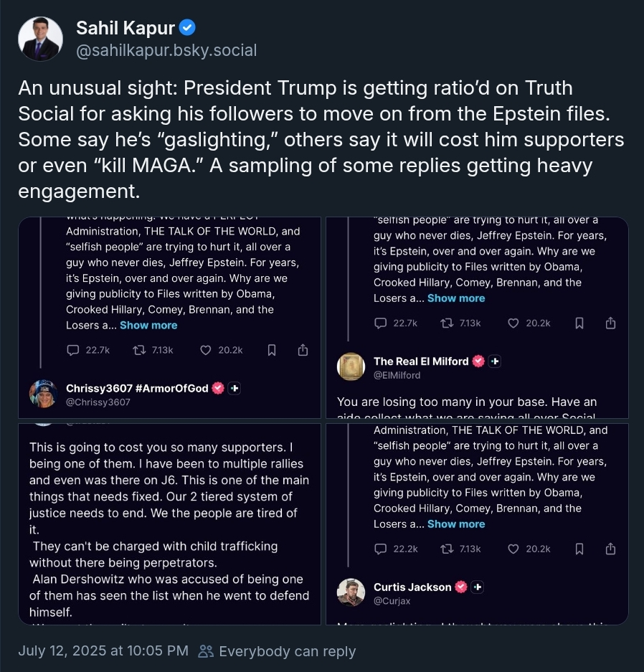The height and width of the screenshot is (672, 644).
Task: Click 'Everybody can reply' setting
Action: (x=278, y=651)
